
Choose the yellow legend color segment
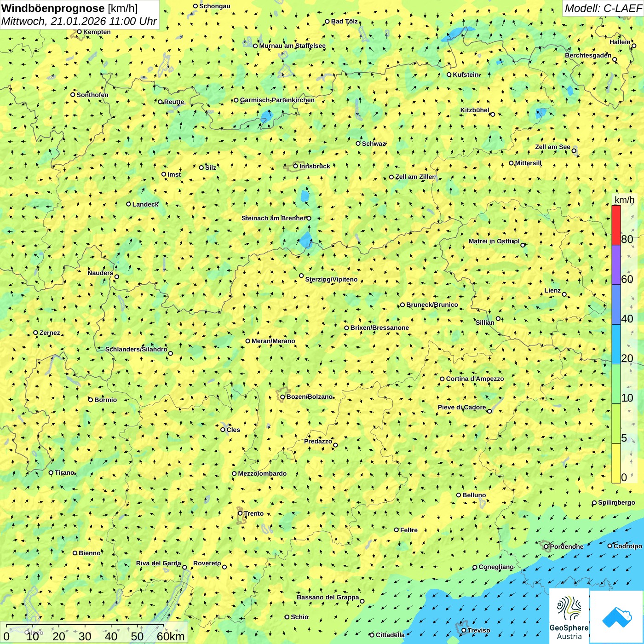[x=616, y=463]
